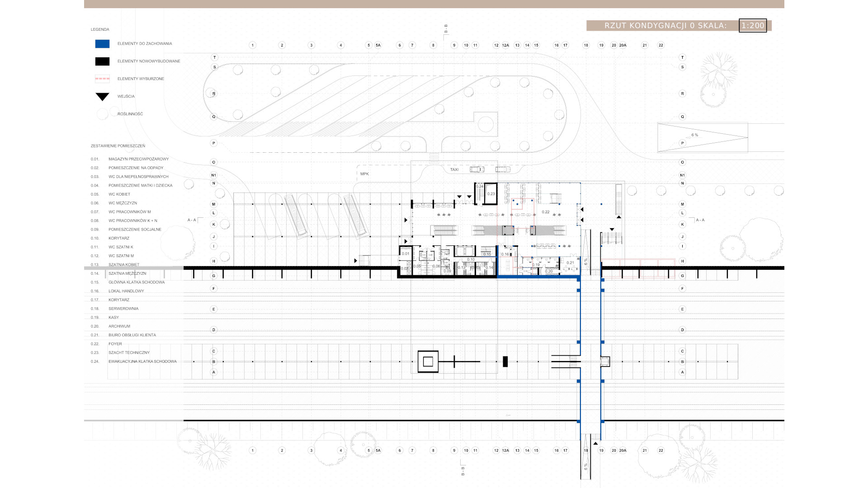Click the 6 % label on right ramp
This screenshot has height=488, width=868.
click(694, 135)
